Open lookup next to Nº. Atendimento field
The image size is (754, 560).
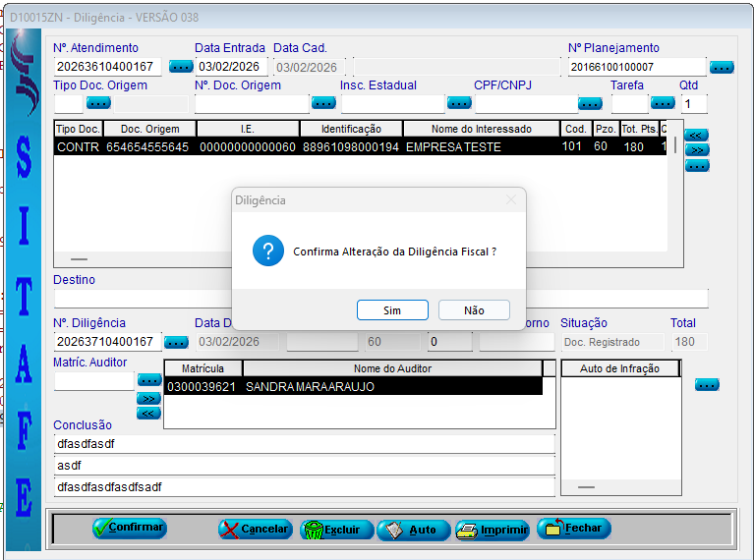[181, 67]
